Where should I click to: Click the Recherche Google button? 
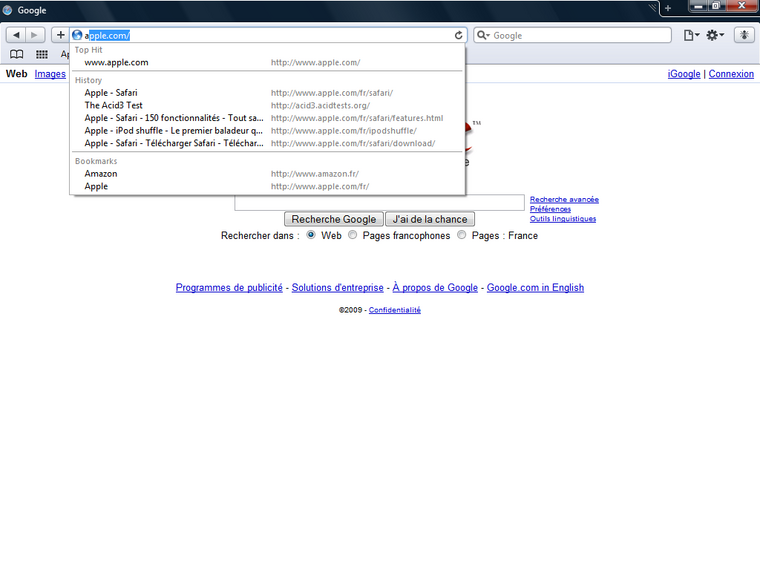pos(334,219)
